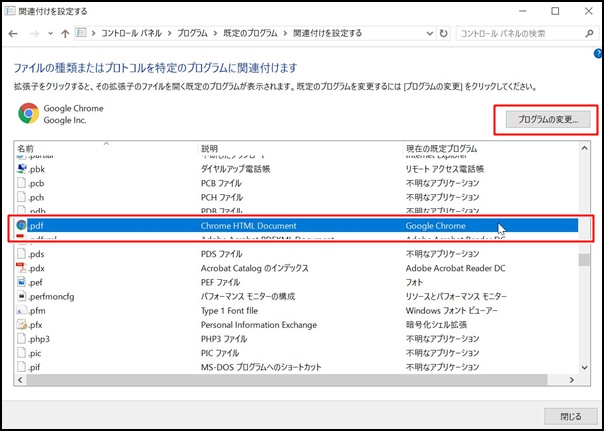Click the vertical scrollbar thumb
This screenshot has width=604, height=431.
pos(584,260)
